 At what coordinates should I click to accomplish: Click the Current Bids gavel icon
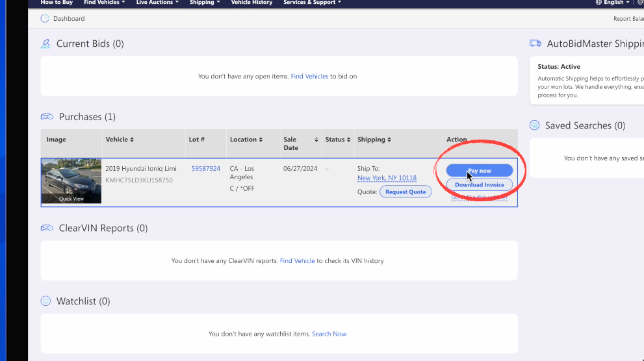45,44
